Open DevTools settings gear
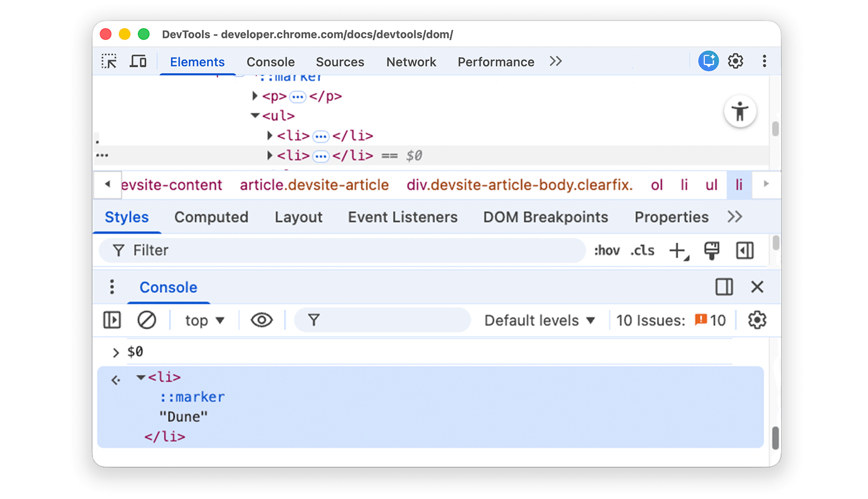 click(x=736, y=61)
